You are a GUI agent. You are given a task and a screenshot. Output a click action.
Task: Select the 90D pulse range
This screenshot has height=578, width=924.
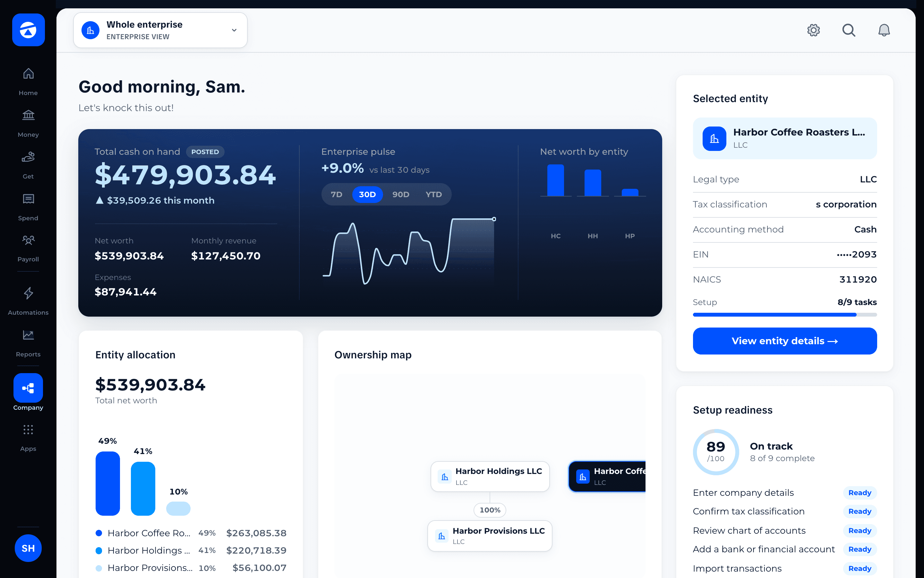click(401, 194)
